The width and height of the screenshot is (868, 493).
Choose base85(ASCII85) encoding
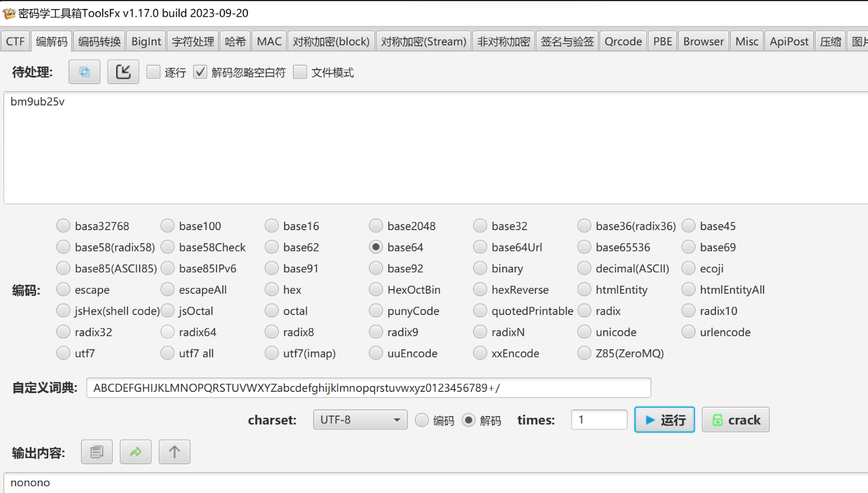[63, 268]
